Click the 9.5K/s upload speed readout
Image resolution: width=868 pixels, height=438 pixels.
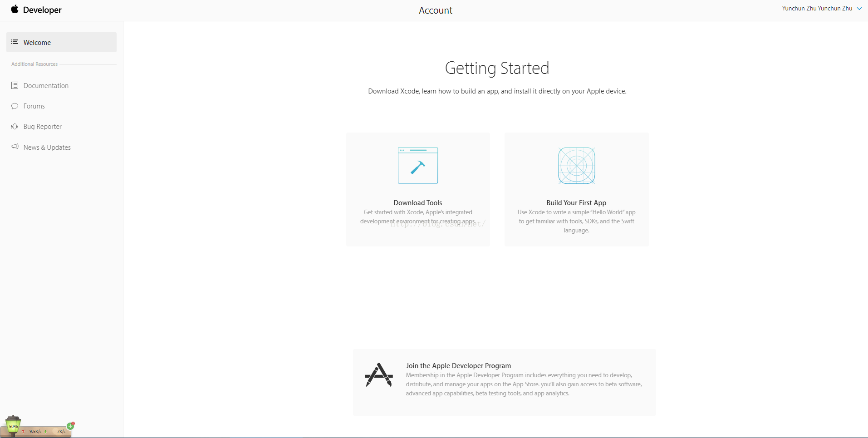35,432
